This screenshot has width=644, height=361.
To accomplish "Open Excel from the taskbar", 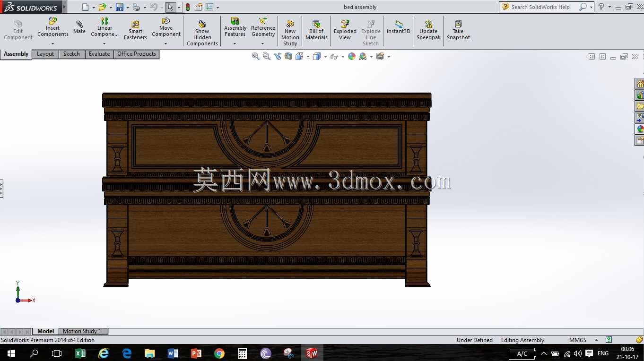I will click(x=80, y=353).
